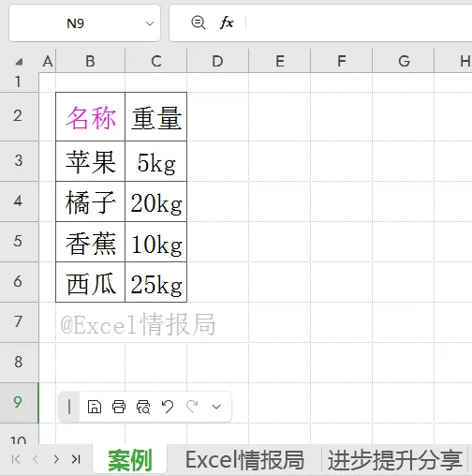Click the cell containing 西瓜
472x476 pixels.
pos(91,282)
